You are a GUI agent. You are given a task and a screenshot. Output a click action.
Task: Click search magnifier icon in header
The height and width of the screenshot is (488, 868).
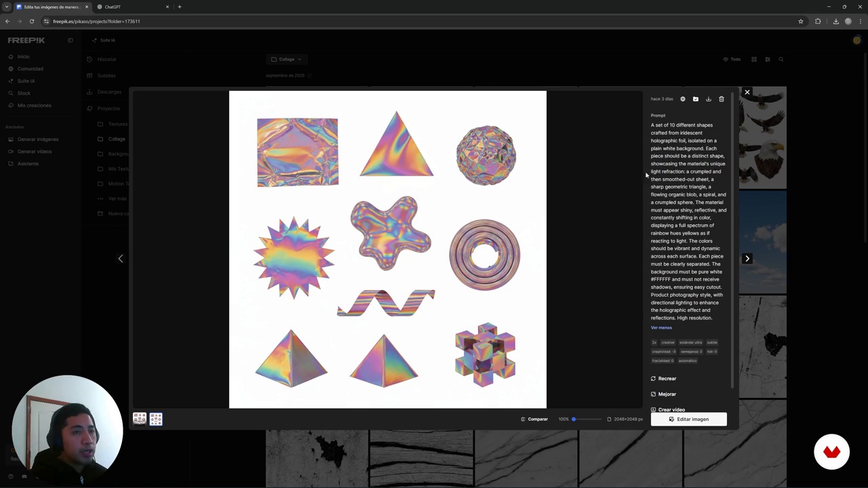click(x=781, y=59)
